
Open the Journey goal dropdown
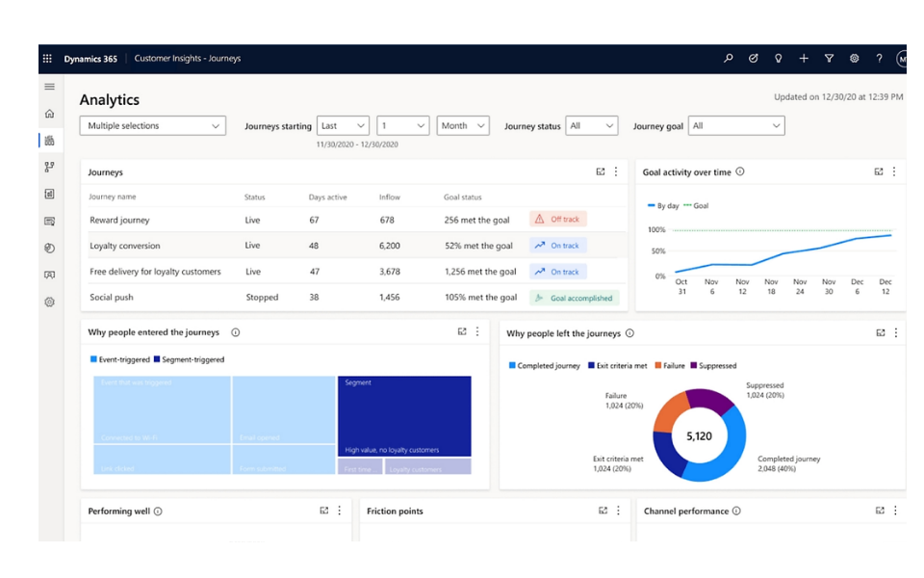click(736, 125)
